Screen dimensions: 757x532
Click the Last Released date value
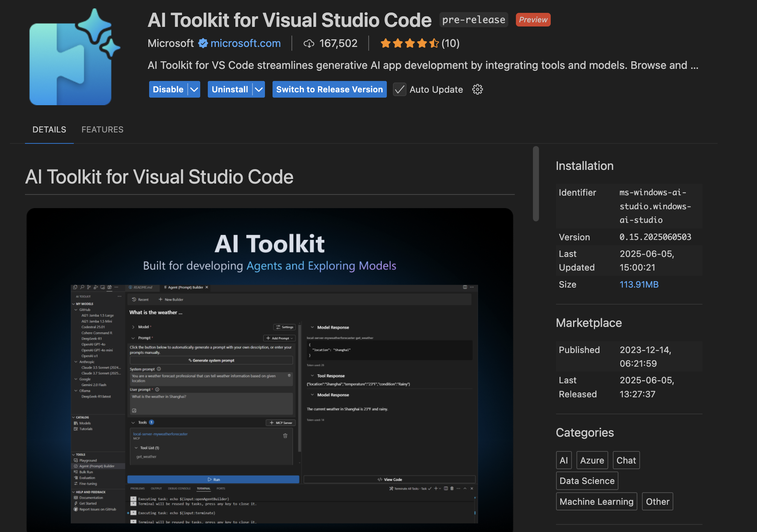pyautogui.click(x=647, y=387)
